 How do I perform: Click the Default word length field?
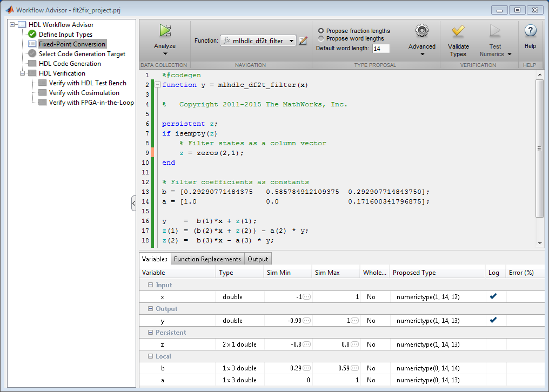(x=380, y=49)
